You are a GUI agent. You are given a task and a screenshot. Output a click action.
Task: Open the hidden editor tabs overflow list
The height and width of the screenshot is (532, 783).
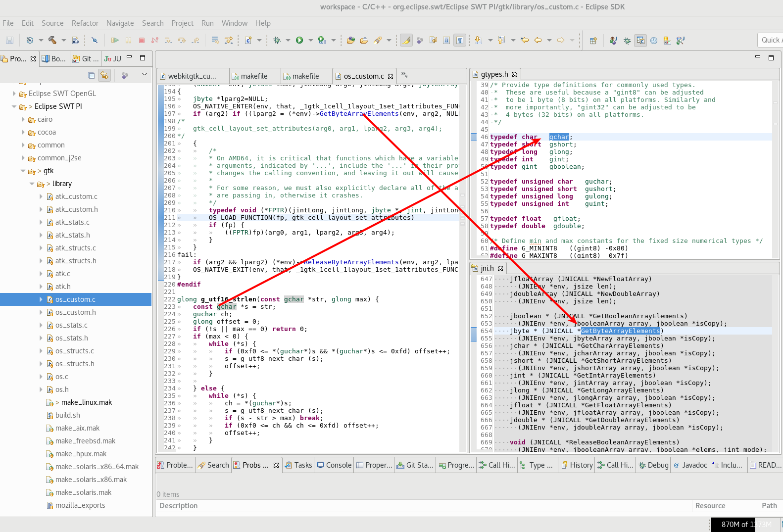(x=404, y=76)
